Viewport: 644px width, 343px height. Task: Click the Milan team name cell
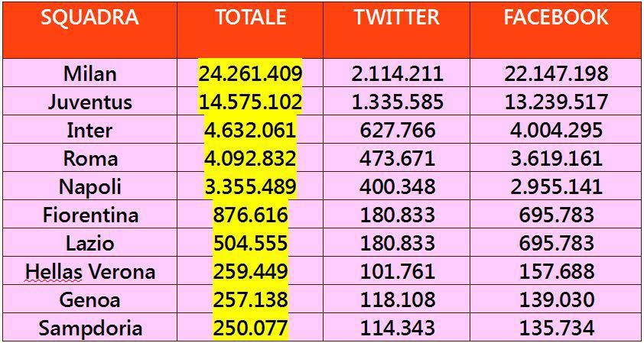click(x=90, y=73)
